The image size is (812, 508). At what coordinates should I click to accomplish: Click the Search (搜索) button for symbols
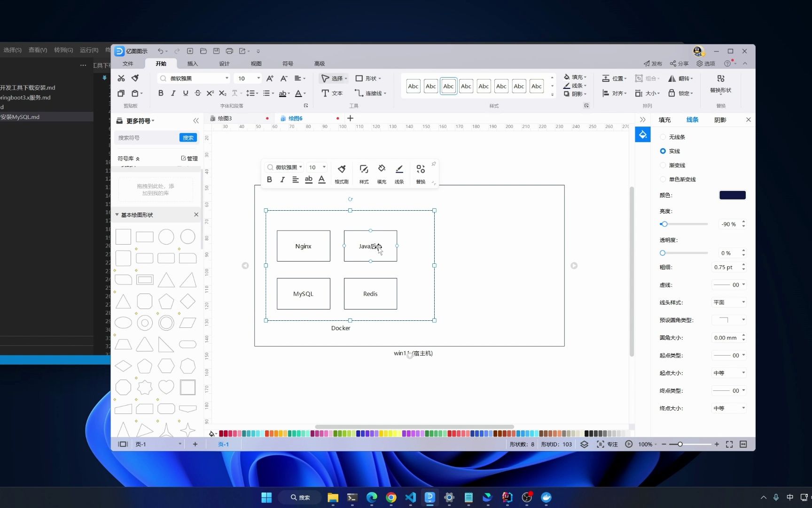[188, 137]
